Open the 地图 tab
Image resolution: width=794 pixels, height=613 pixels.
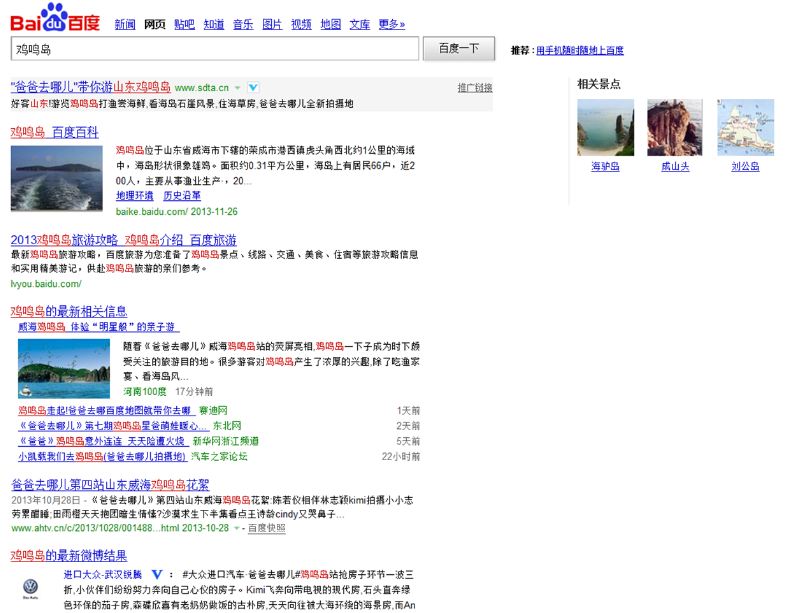tap(331, 24)
